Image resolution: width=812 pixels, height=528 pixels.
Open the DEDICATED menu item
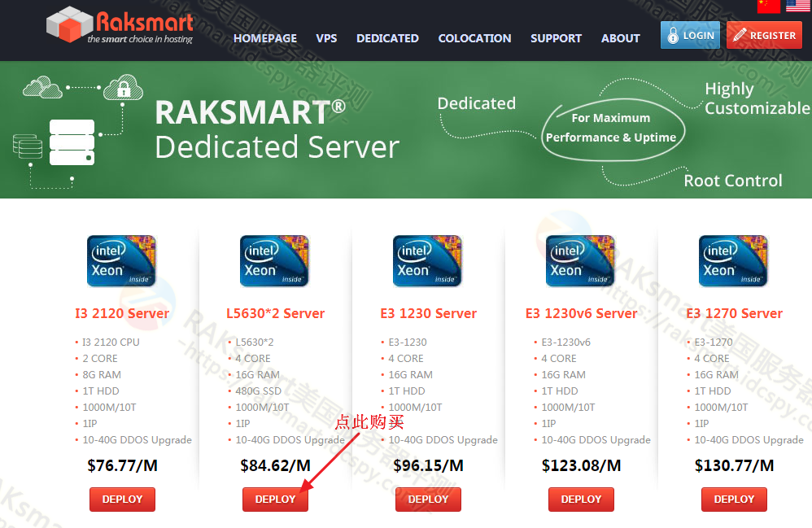coord(387,38)
